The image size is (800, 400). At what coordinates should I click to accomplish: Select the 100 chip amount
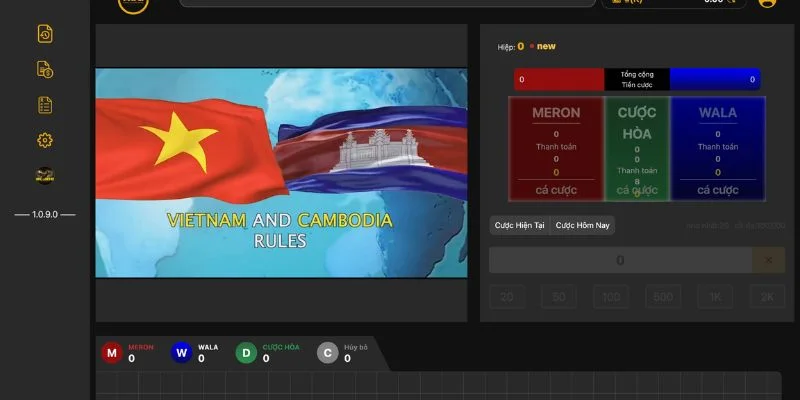611,297
